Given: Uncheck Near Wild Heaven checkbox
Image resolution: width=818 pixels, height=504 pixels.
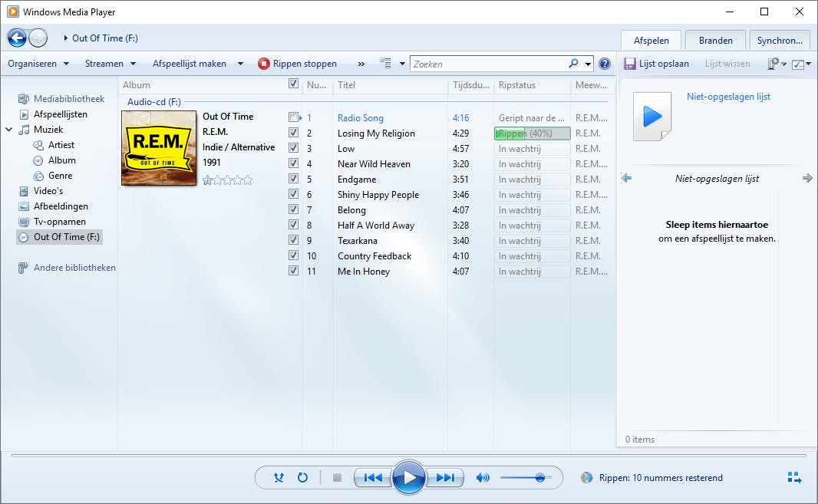Looking at the screenshot, I should (293, 163).
